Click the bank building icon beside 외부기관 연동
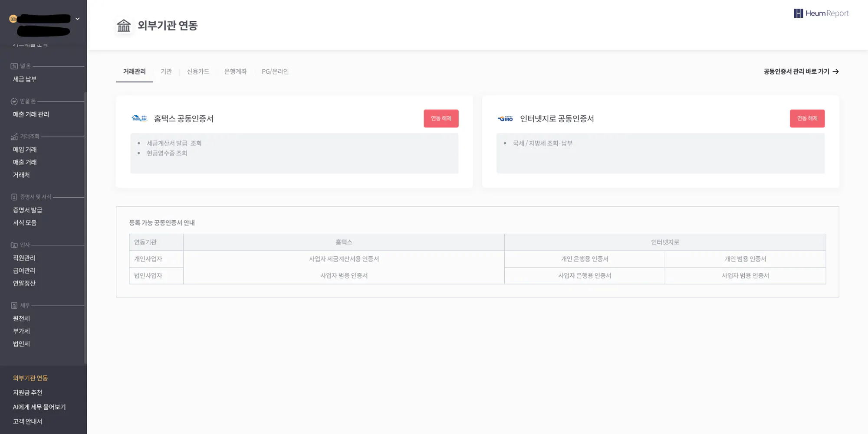 pos(124,26)
